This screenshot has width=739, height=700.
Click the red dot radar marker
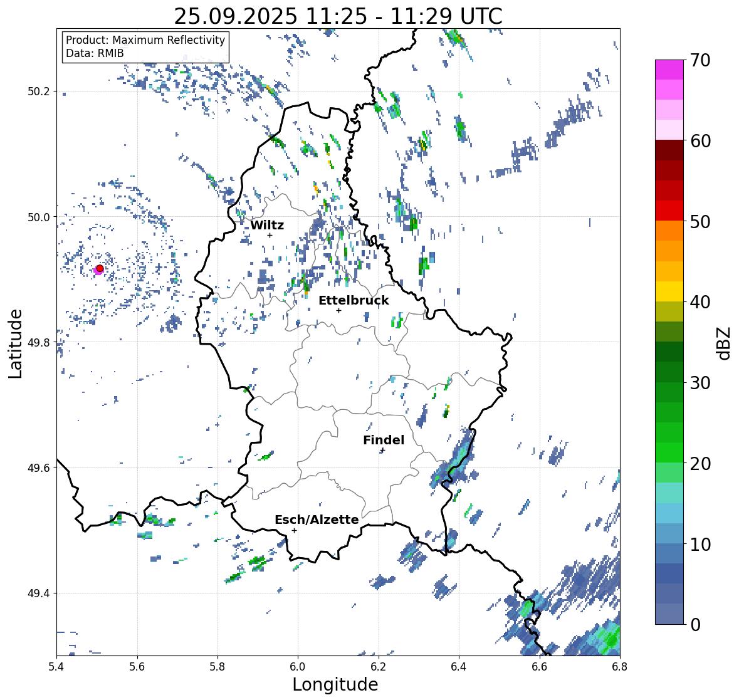[x=100, y=268]
